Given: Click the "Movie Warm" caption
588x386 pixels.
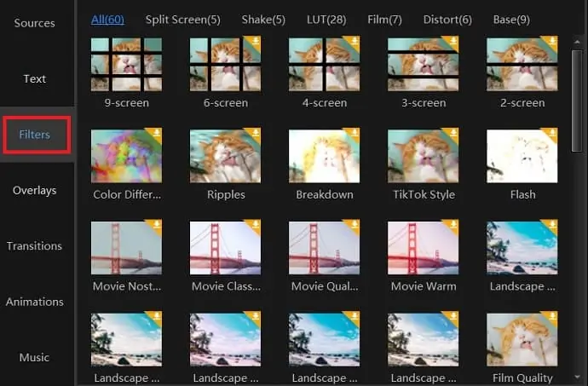Looking at the screenshot, I should click(x=424, y=286).
